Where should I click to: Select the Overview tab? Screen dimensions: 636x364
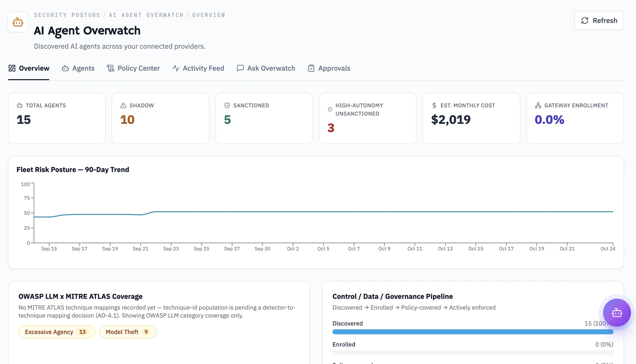point(29,68)
